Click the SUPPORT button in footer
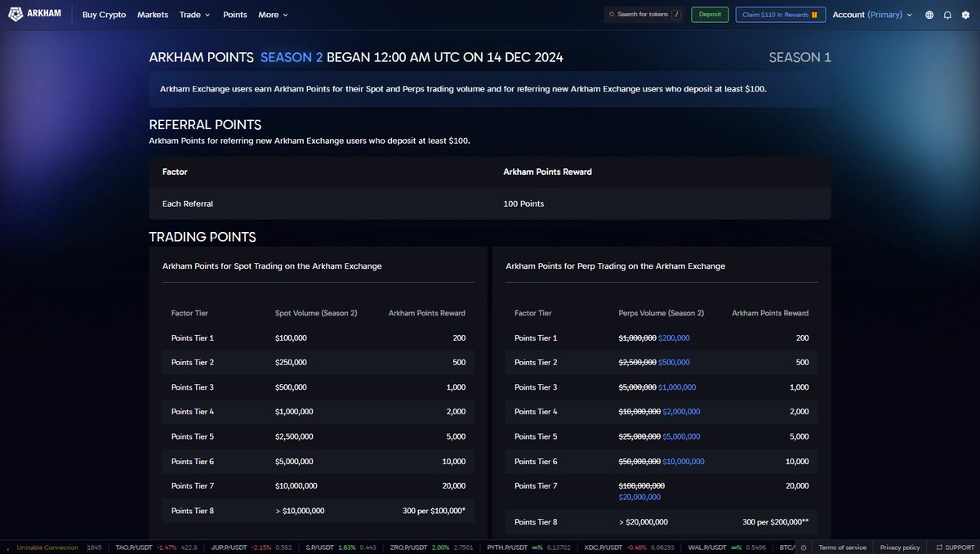The image size is (980, 554). pos(954,547)
